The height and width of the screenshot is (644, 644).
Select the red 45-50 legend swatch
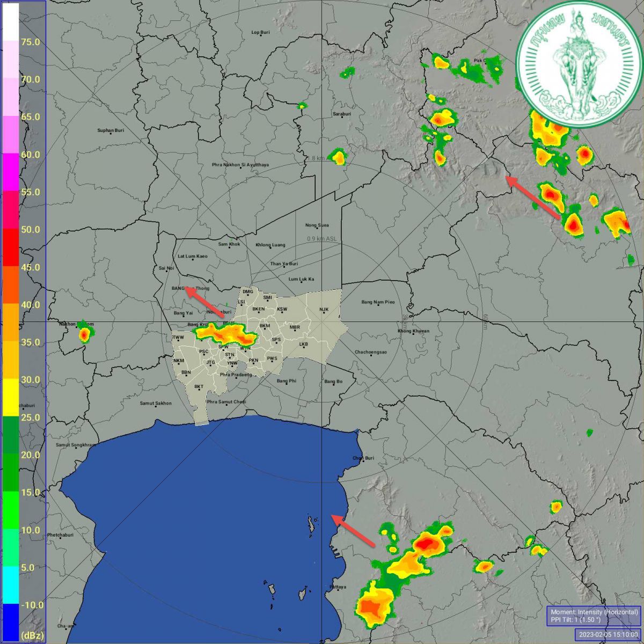11,247
